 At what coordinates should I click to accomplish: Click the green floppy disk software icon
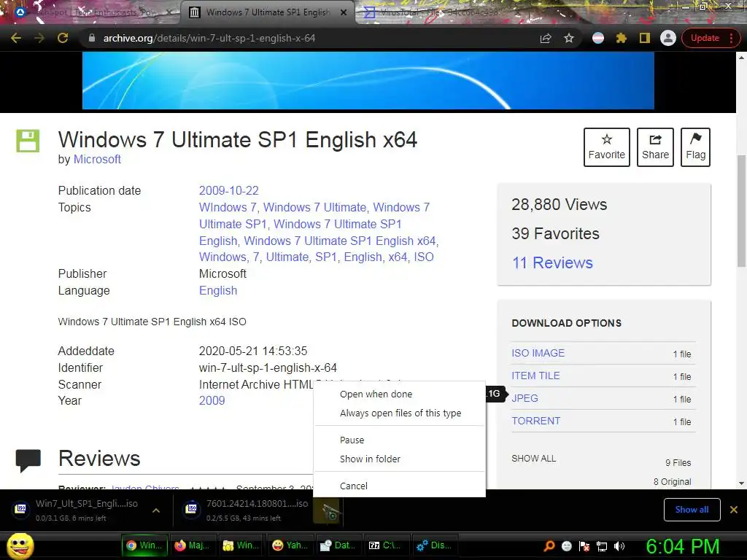(28, 141)
